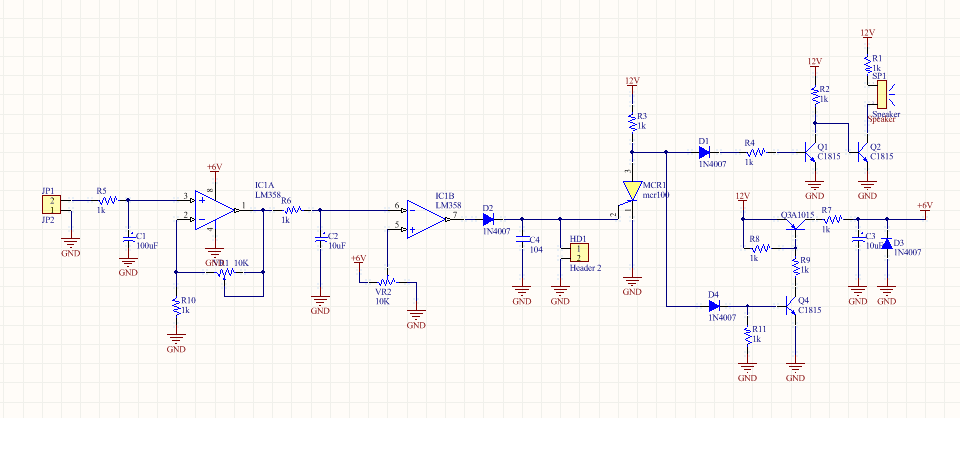Screen dimensions: 960x460
Task: Select resistor R3 symbol
Action: (x=632, y=121)
